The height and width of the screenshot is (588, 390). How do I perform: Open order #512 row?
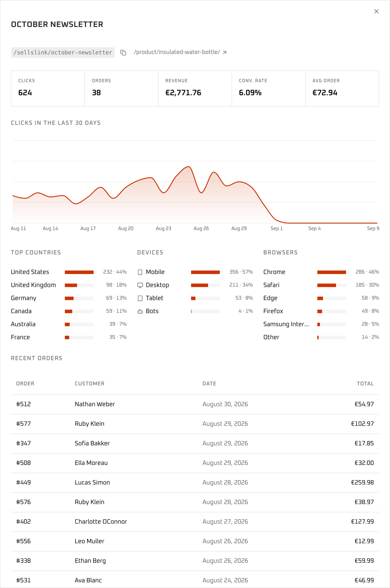(195, 404)
